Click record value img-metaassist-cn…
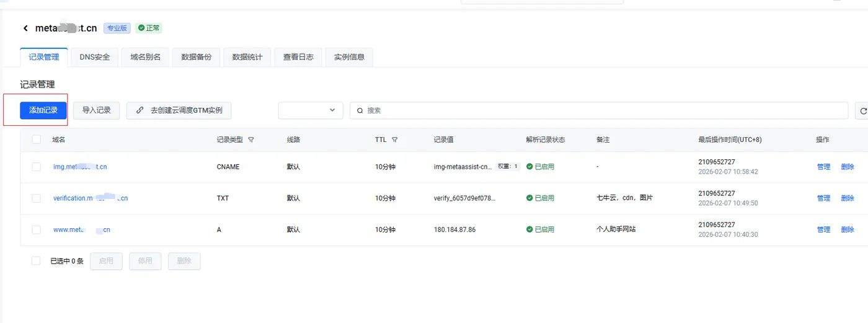 (463, 167)
